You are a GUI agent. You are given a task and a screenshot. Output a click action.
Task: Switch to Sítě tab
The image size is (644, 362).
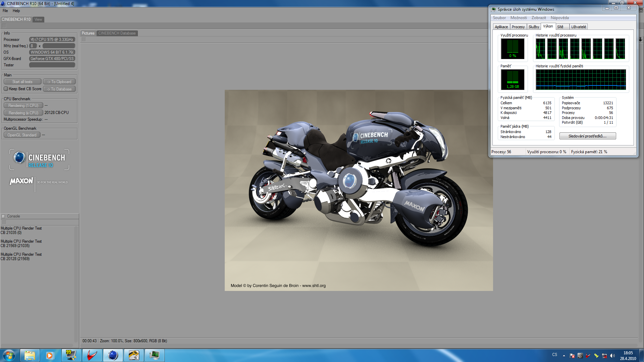(562, 27)
